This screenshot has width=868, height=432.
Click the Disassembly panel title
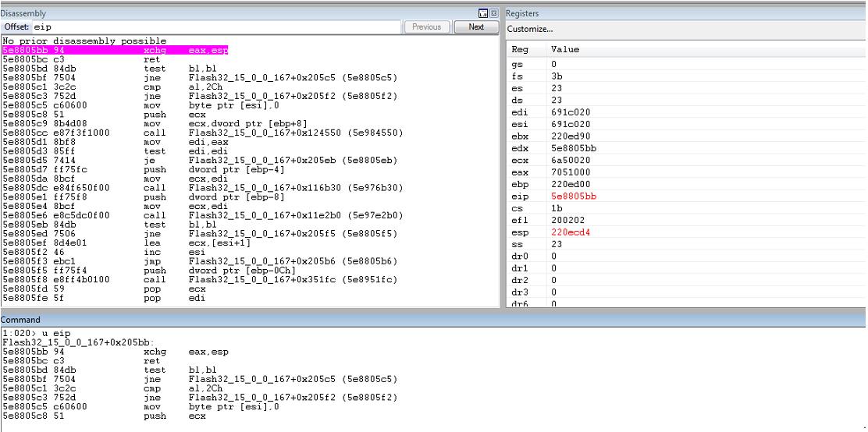click(x=23, y=13)
